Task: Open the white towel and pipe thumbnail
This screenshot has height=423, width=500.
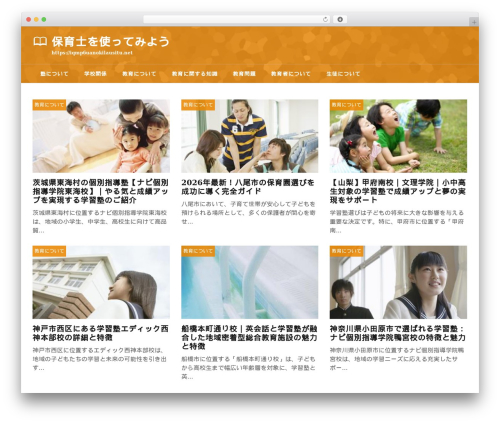Action: 250,282
